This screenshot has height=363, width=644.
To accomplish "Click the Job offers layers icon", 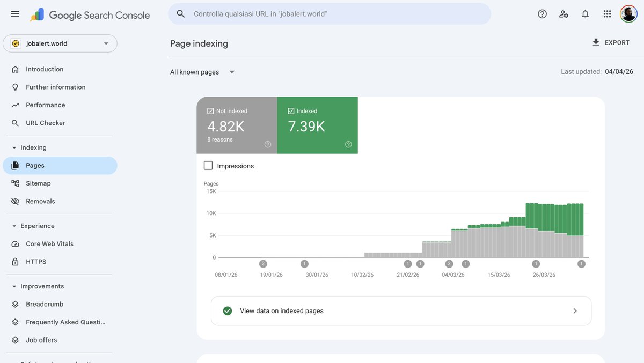I will point(15,340).
